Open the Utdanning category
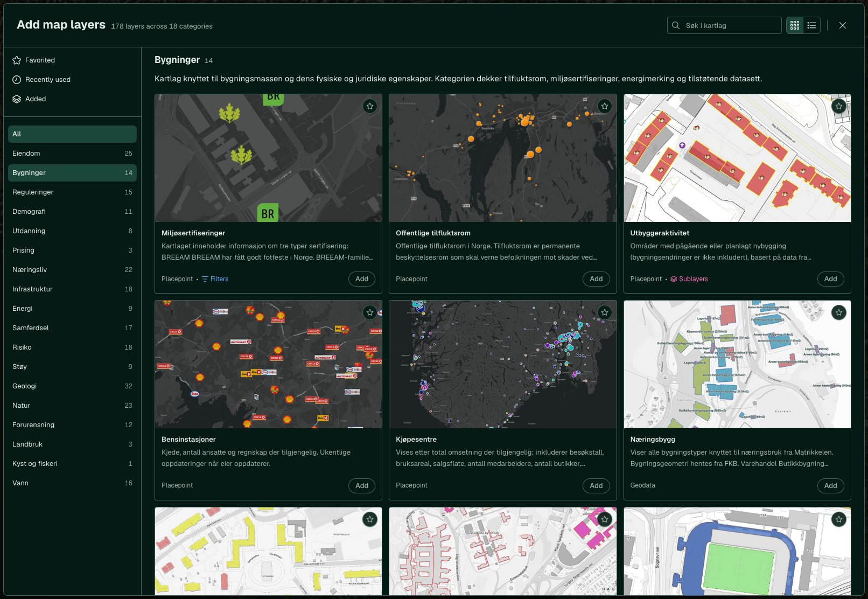 pyautogui.click(x=72, y=231)
